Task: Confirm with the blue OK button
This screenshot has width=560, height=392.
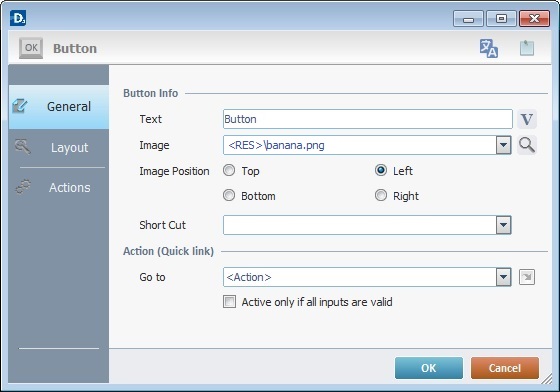Action: point(429,368)
